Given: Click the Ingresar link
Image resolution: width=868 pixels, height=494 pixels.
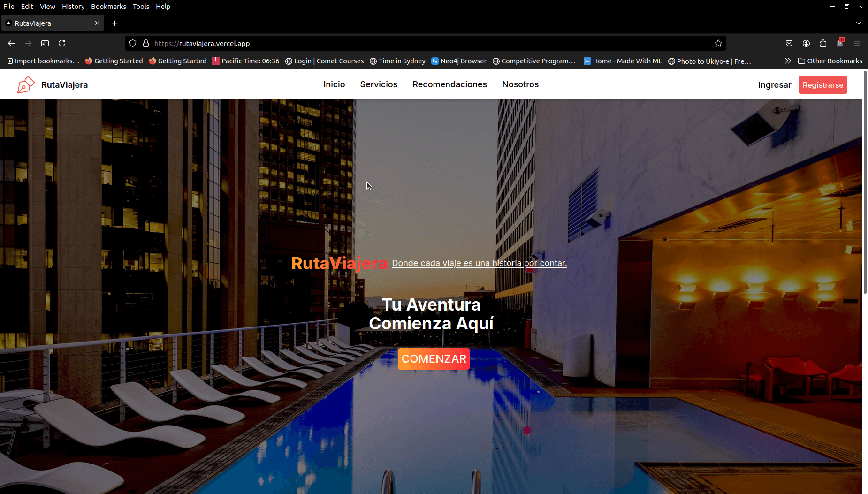Looking at the screenshot, I should (774, 85).
